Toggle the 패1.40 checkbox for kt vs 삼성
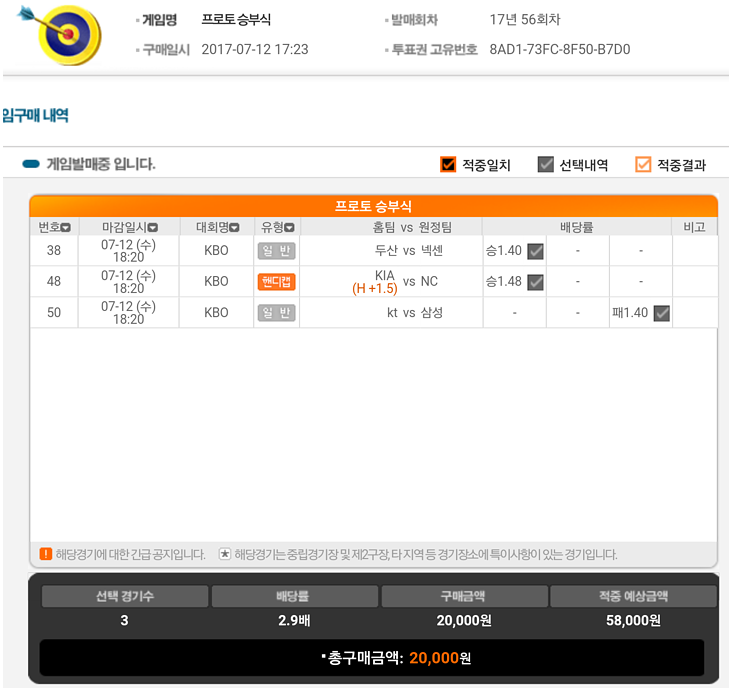 pos(662,313)
